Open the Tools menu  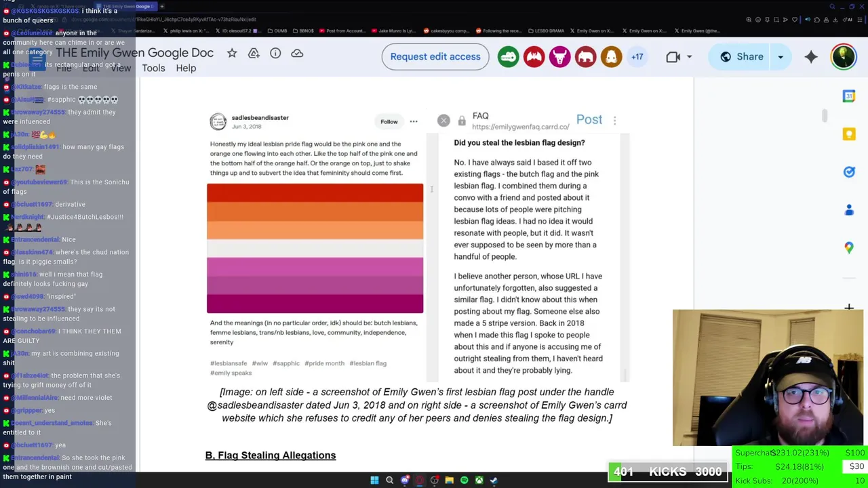point(153,68)
